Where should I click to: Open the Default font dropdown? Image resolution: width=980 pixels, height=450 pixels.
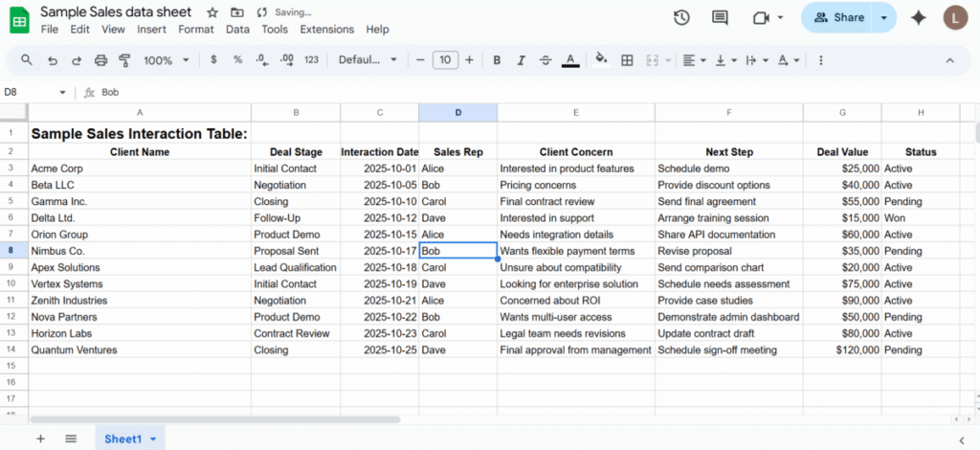click(367, 60)
